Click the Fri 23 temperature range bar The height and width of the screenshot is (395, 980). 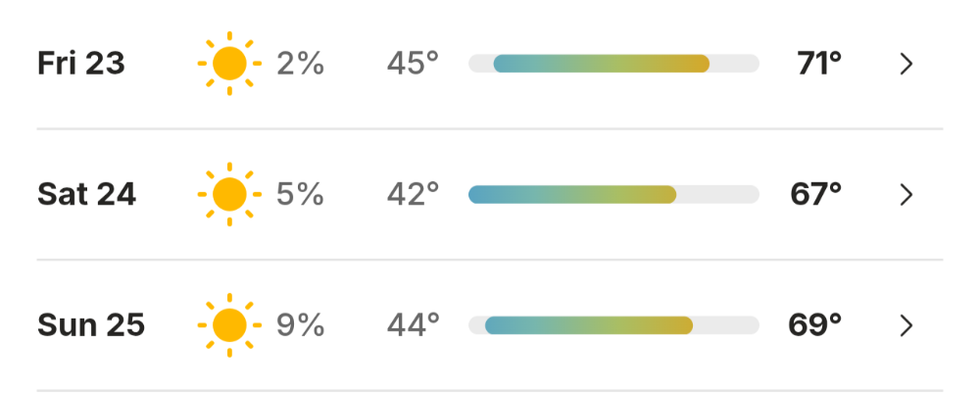(x=613, y=64)
